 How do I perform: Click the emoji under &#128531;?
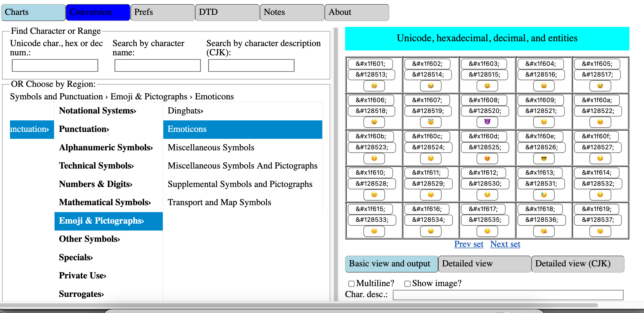[544, 195]
